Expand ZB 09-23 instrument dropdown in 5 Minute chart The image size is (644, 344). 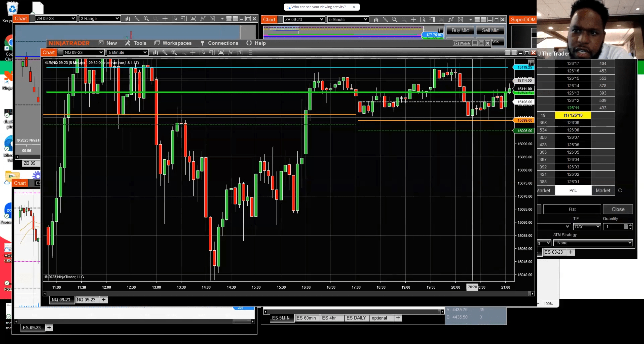point(304,19)
